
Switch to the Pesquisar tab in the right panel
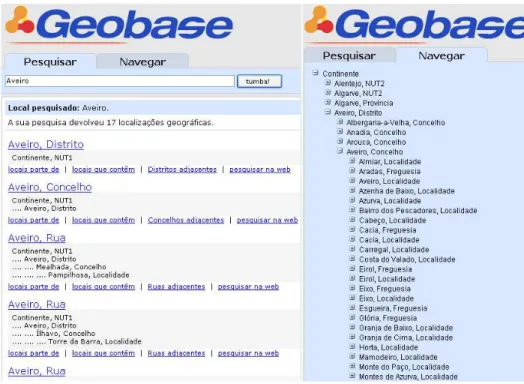pyautogui.click(x=349, y=55)
